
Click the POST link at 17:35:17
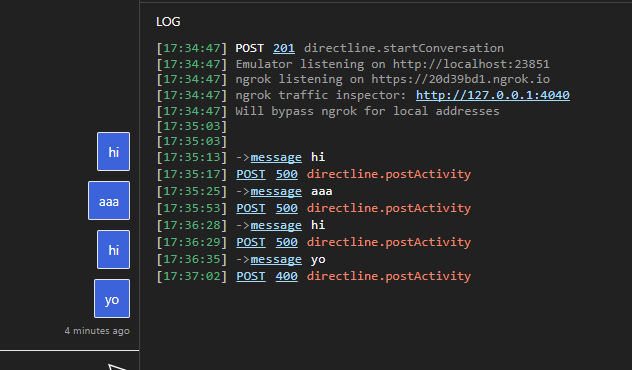251,174
